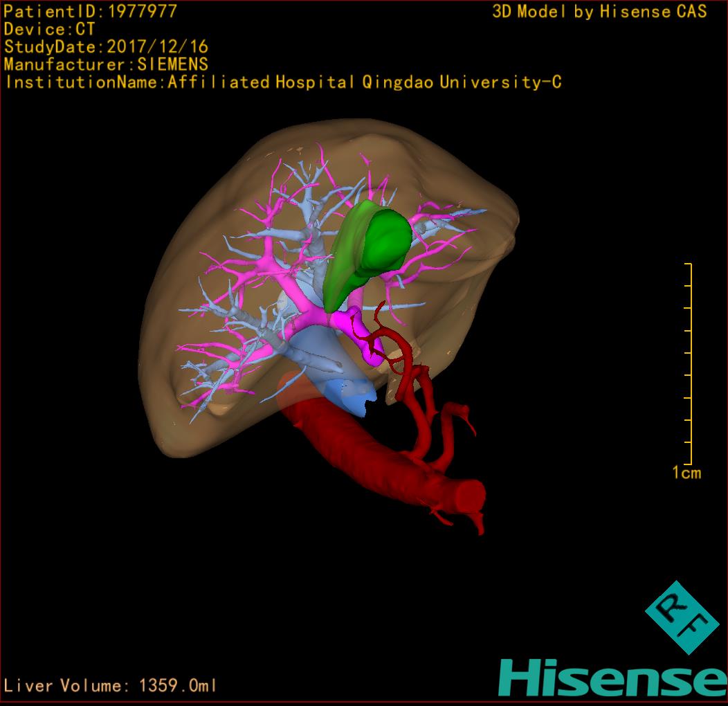Click the PatientID:1977977 label
Screen dimensions: 728x706
(x=90, y=12)
